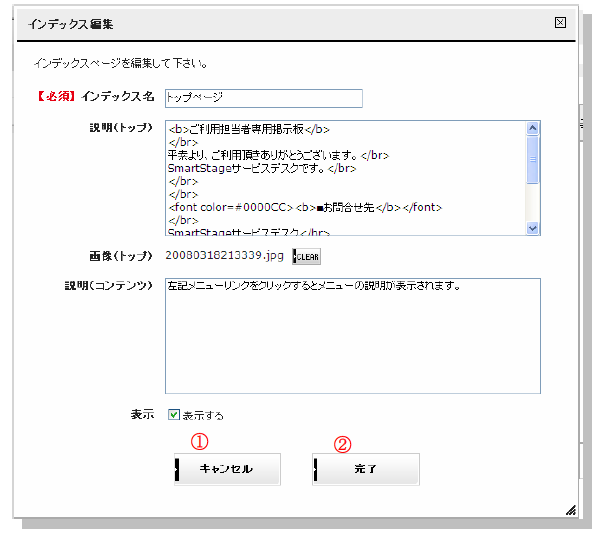
Task: Click the line 'SmartStageサービスデスクです。'
Action: (x=262, y=168)
